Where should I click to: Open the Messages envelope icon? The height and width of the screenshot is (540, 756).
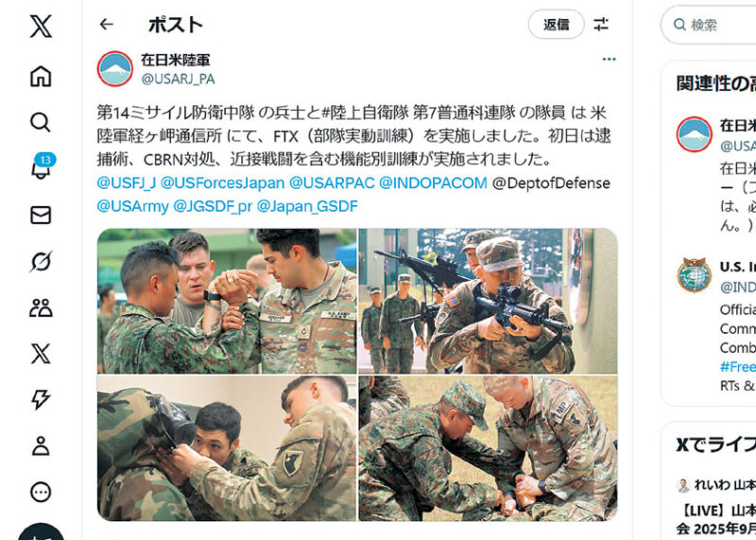coord(41,216)
